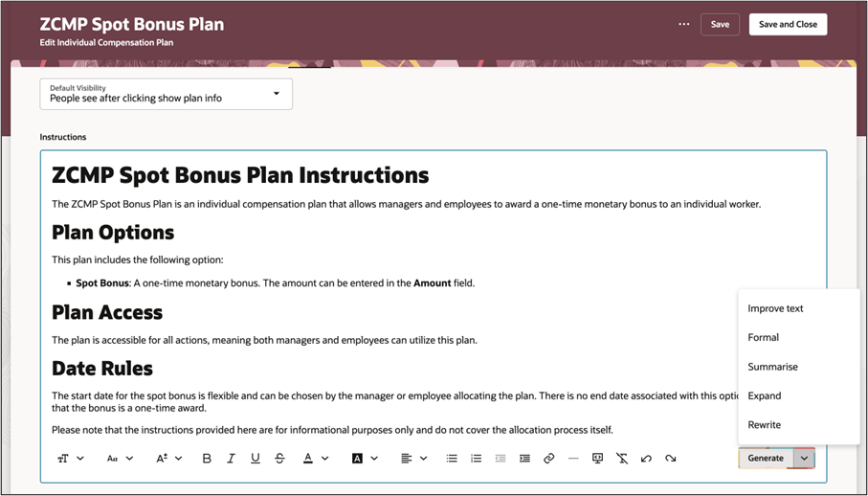Insert a numbered list

coord(476,459)
